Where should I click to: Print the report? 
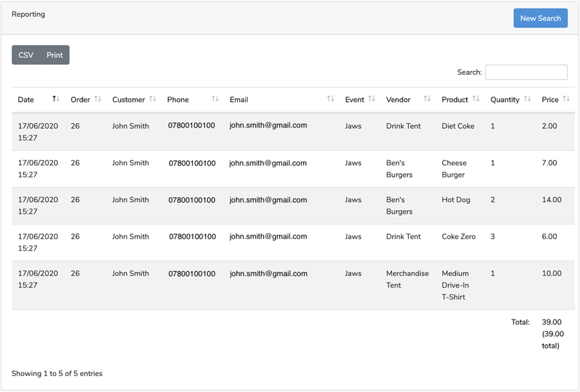tap(55, 55)
